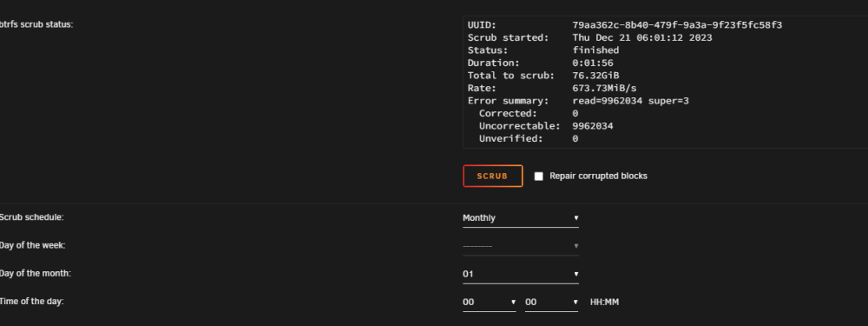Click the SCRUB button
The image size is (868, 326).
493,176
